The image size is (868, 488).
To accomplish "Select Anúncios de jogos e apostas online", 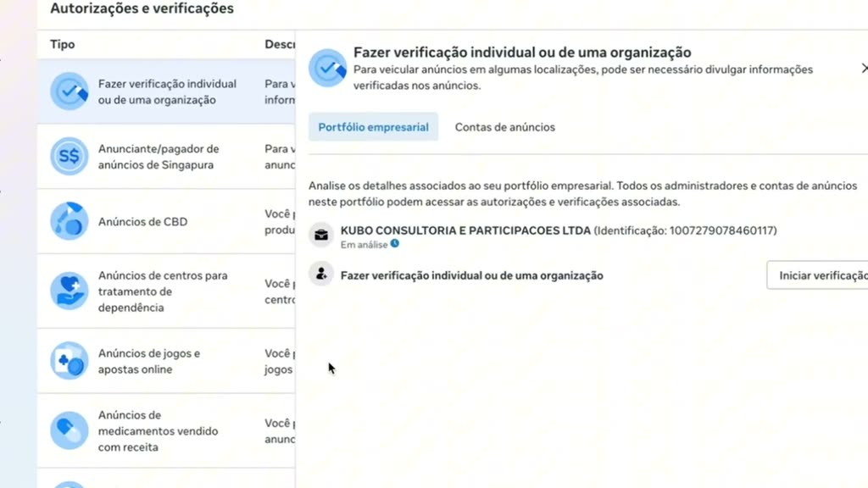I will point(166,361).
